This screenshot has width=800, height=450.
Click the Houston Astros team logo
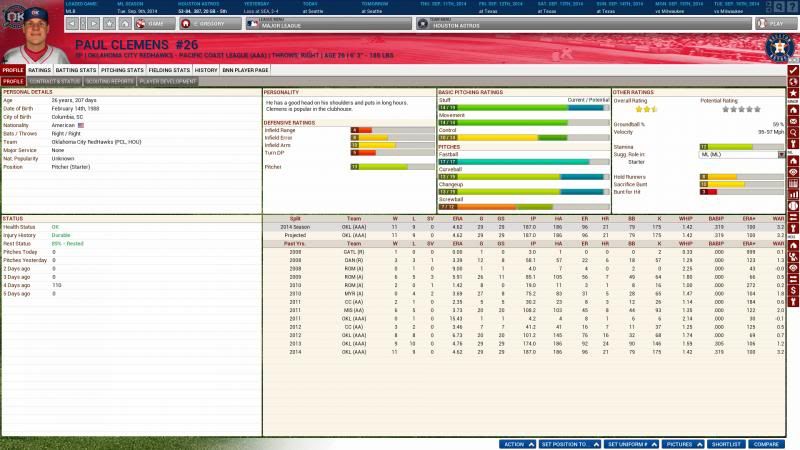point(779,48)
